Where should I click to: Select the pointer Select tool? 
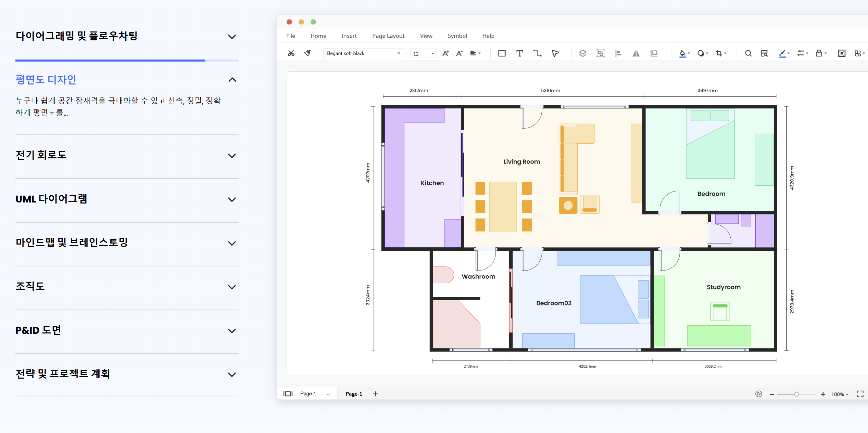(x=555, y=53)
